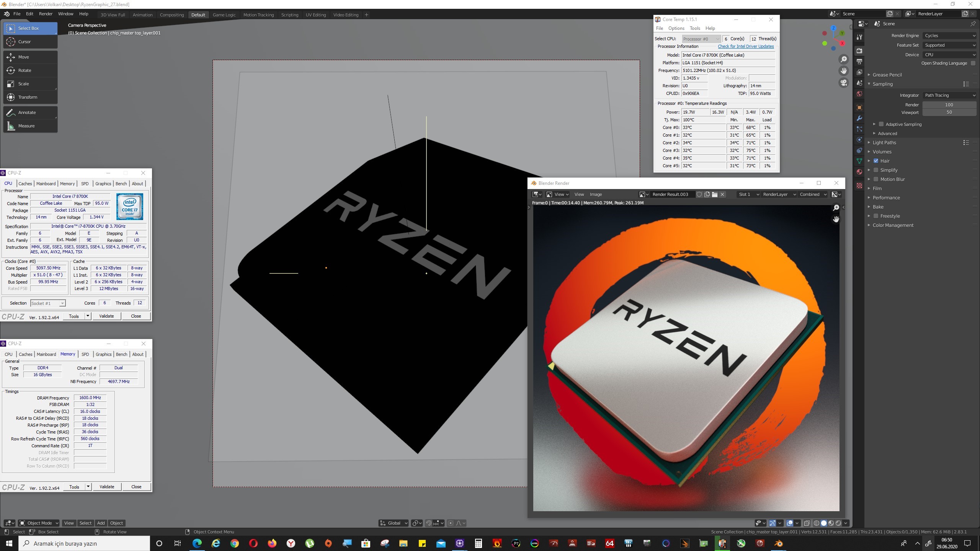
Task: Enable the Freestyle checkbox
Action: (876, 216)
